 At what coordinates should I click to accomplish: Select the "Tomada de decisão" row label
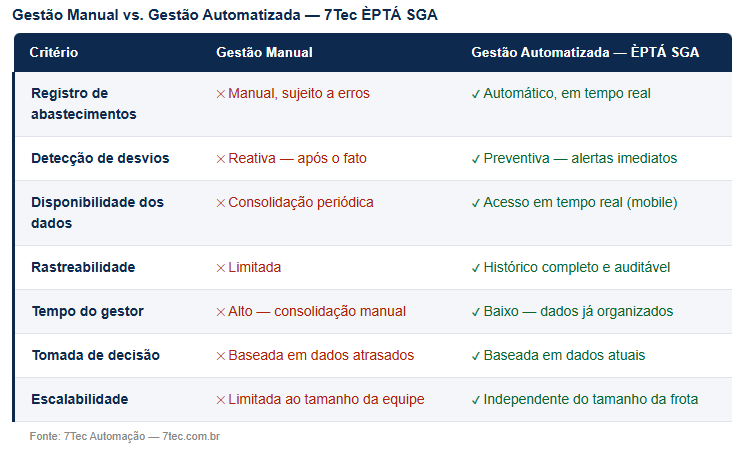click(x=95, y=355)
